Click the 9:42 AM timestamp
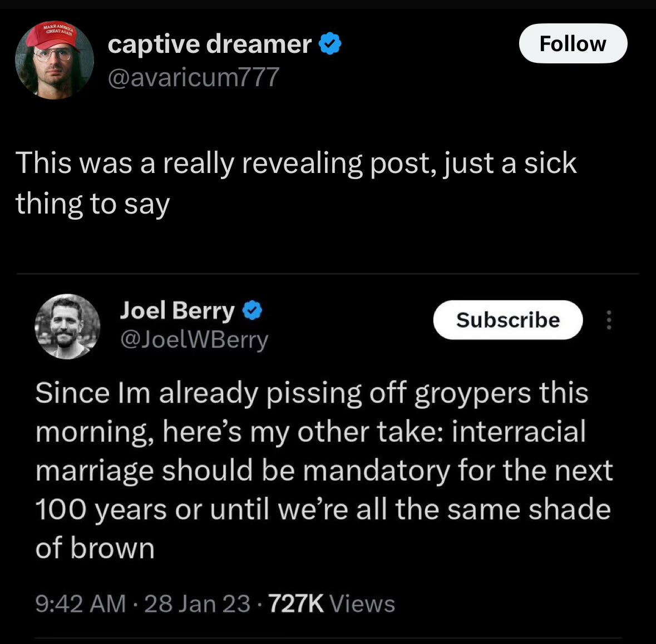Image resolution: width=656 pixels, height=644 pixels. point(80,604)
